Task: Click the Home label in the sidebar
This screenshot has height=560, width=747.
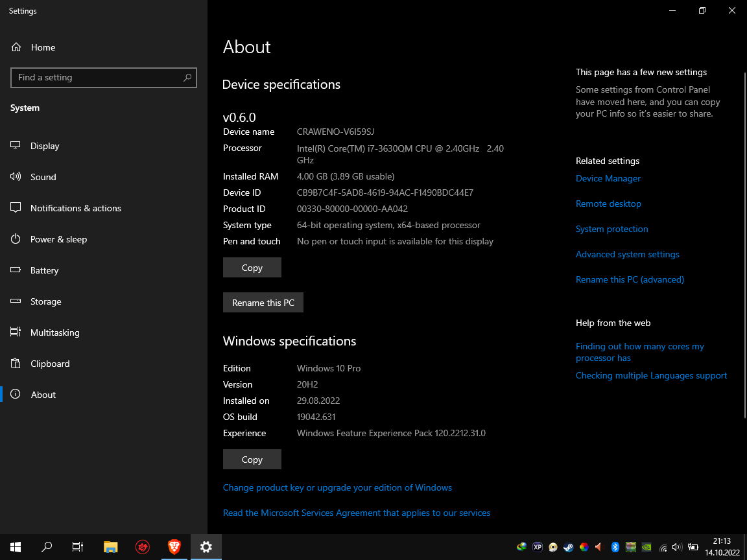Action: (43, 47)
